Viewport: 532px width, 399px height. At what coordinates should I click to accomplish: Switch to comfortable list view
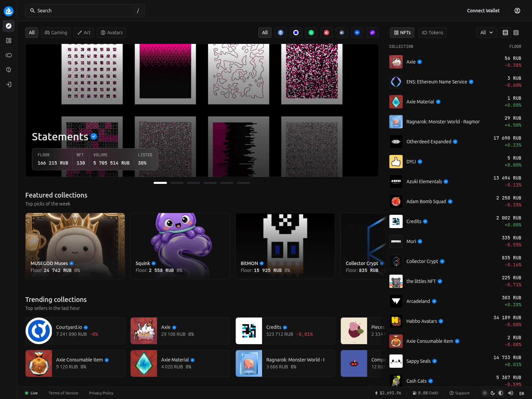tap(505, 33)
